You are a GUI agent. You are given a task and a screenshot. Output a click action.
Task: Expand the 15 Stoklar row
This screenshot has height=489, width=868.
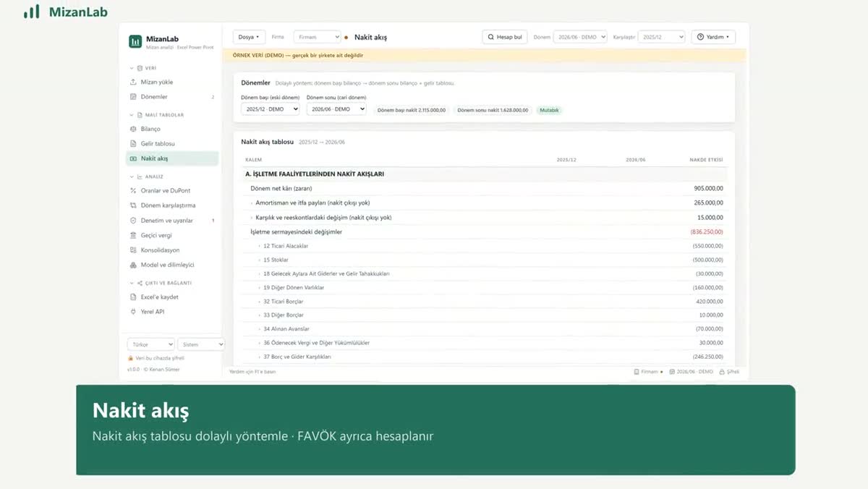(x=260, y=260)
